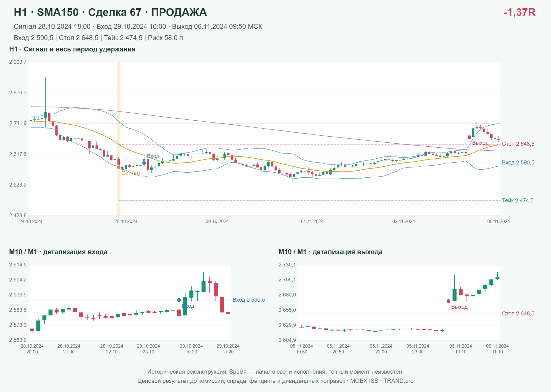551x392 pixels.
Task: Click the 2 604,9 value on exit chart axis
Action: coord(287,340)
